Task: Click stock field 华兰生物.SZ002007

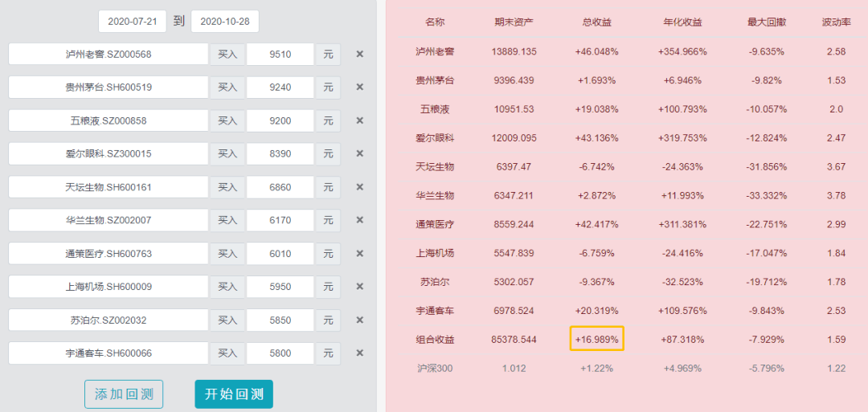Action: click(x=108, y=220)
